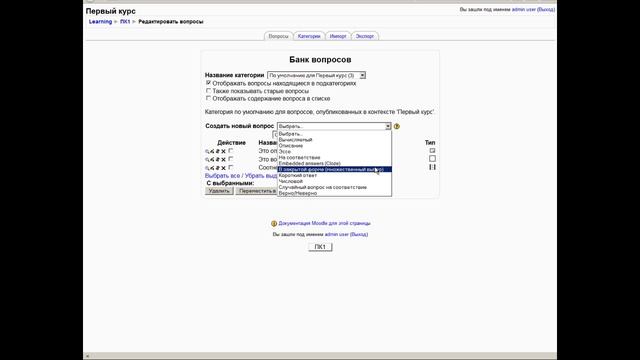Image resolution: width=640 pixels, height=360 pixels.
Task: Tick the selection checkbox in the 'Это во' row
Action: click(x=231, y=159)
